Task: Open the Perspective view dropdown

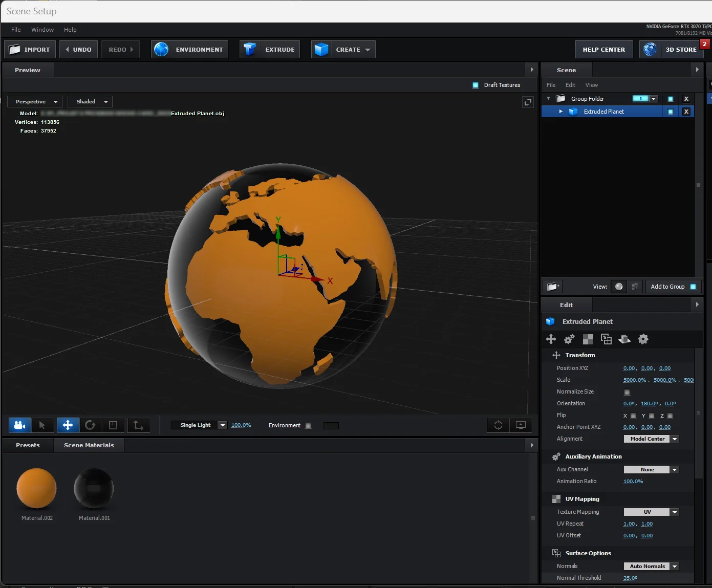Action: click(x=34, y=101)
